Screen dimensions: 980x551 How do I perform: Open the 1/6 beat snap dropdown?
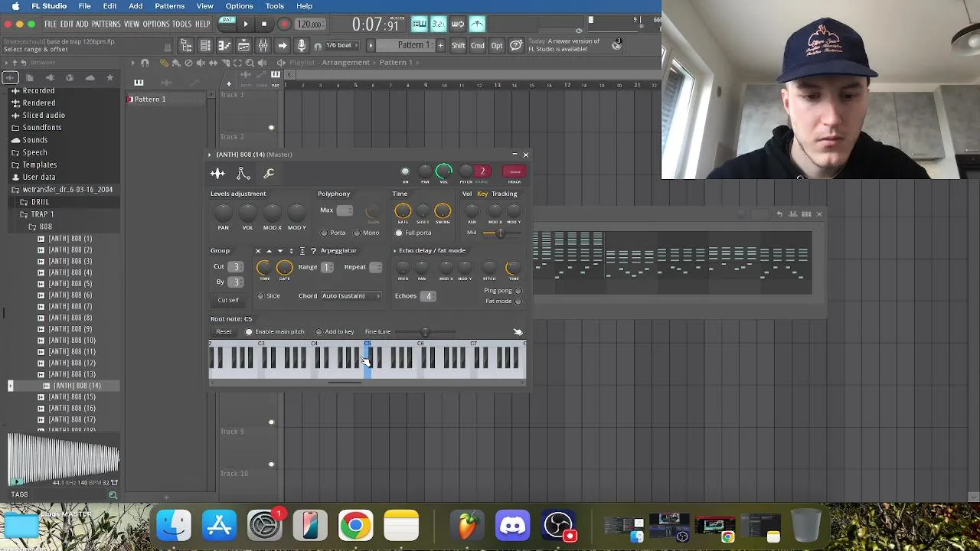[342, 46]
